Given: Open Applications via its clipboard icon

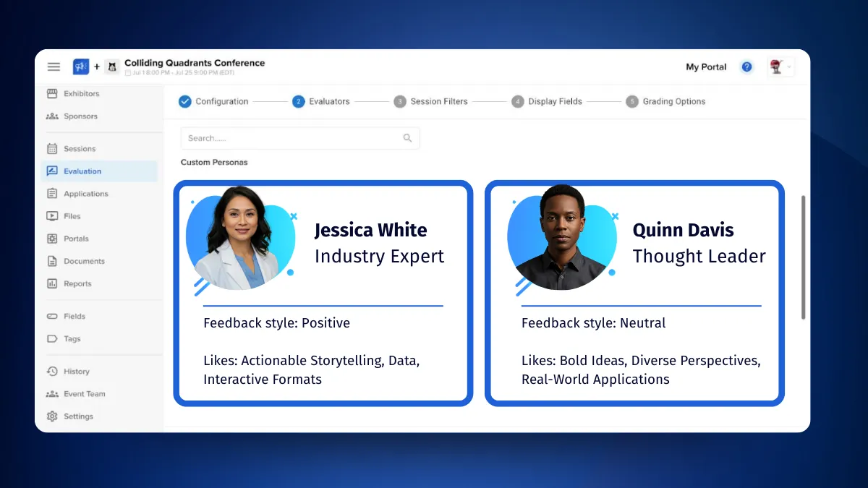Looking at the screenshot, I should click(52, 194).
